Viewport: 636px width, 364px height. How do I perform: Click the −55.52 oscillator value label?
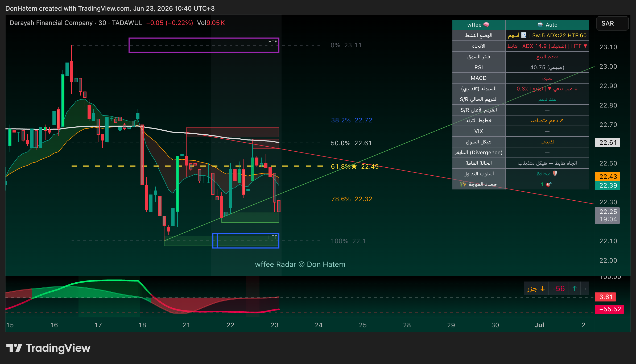(x=610, y=309)
